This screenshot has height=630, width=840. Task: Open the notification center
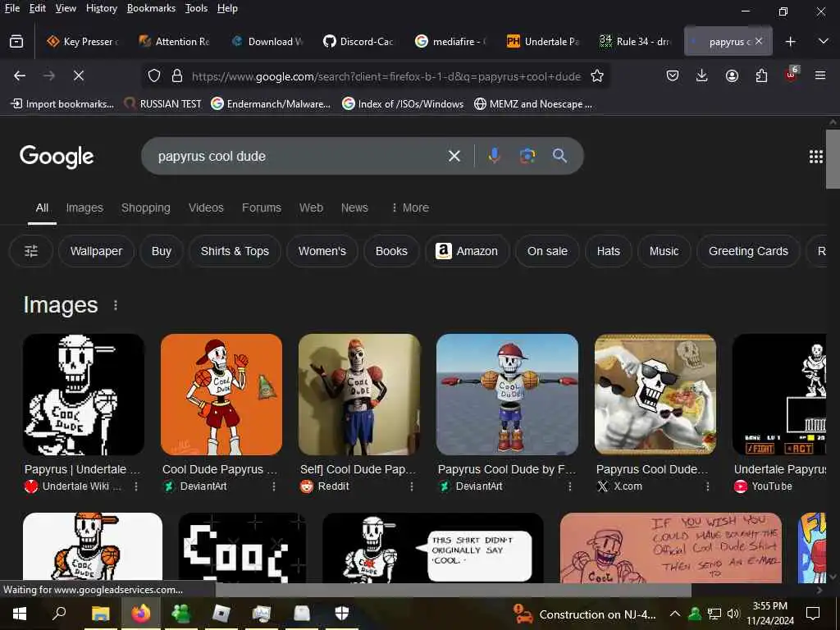[813, 614]
